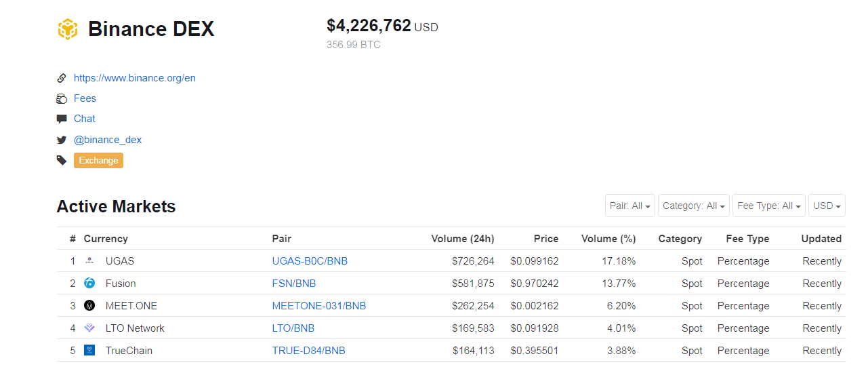The width and height of the screenshot is (868, 367).
Task: Click the $0.002162 price cell
Action: click(x=535, y=306)
